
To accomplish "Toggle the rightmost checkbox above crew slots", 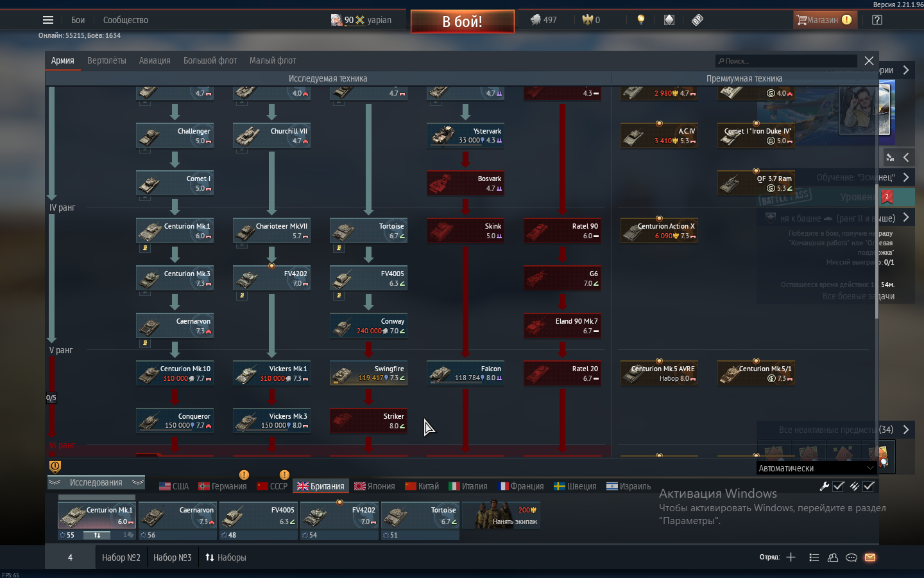I will pos(869,486).
